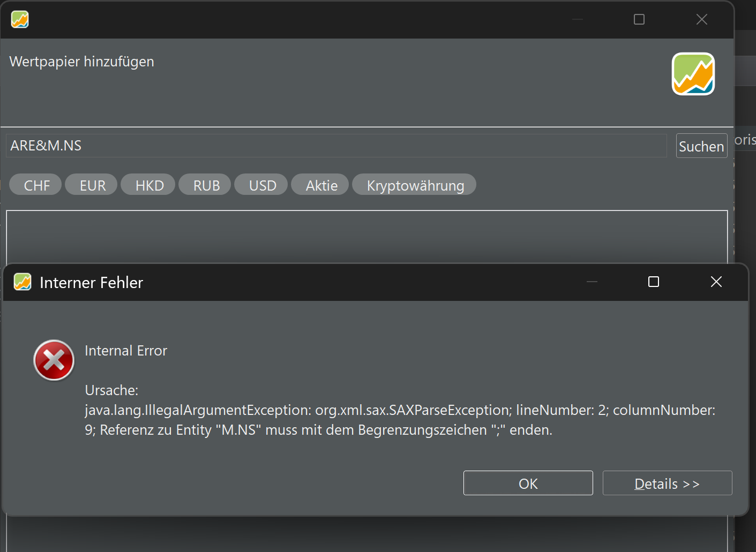This screenshot has height=552, width=756.
Task: Click the red error icon in dialog
Action: tap(54, 360)
